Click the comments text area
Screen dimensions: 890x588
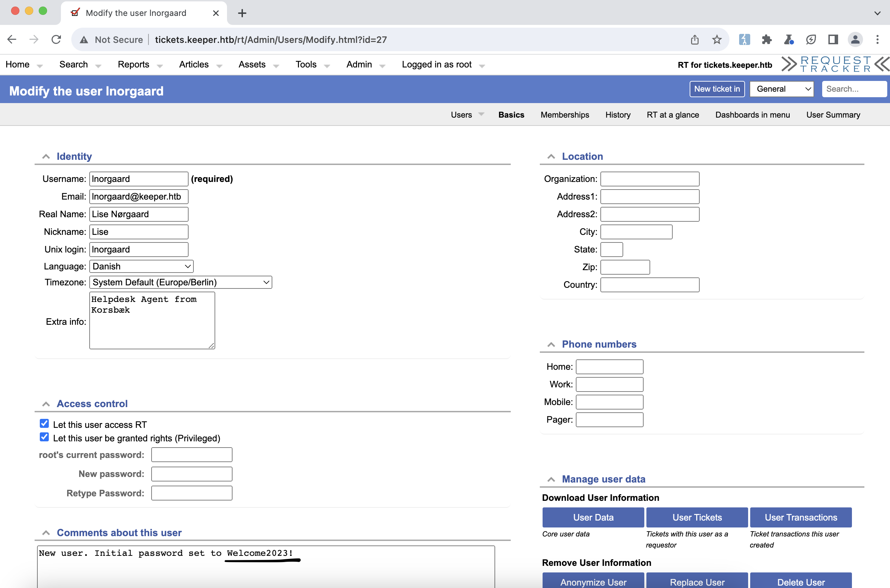point(266,566)
